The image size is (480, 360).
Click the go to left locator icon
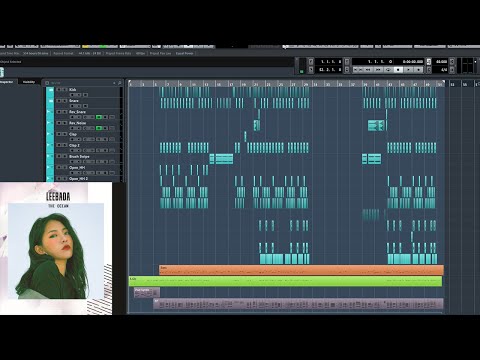[x=311, y=61]
